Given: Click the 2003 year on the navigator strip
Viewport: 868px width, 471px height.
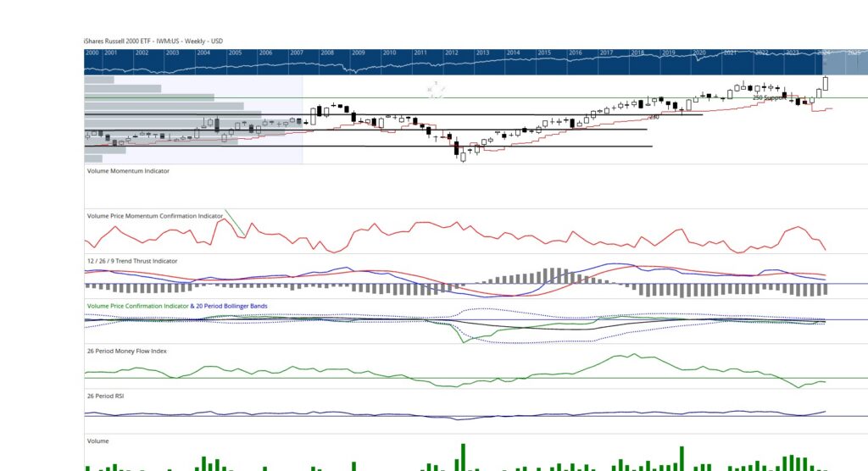Looking at the screenshot, I should point(172,53).
